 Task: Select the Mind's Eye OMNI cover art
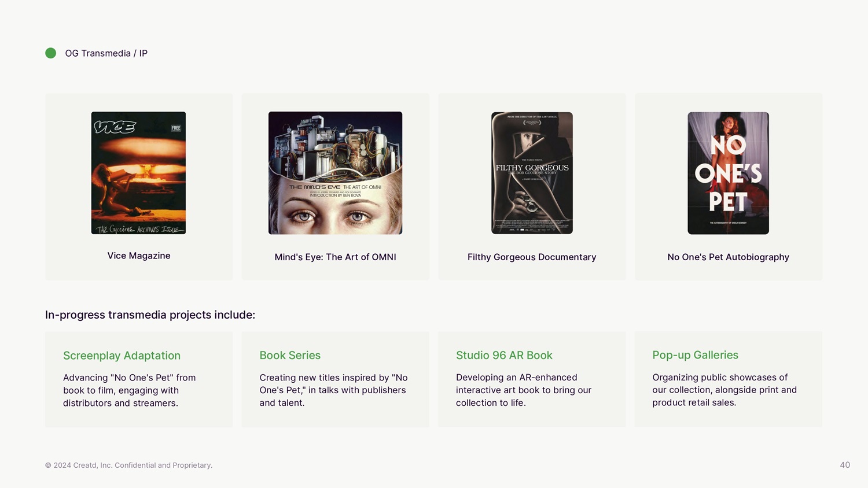pos(335,173)
